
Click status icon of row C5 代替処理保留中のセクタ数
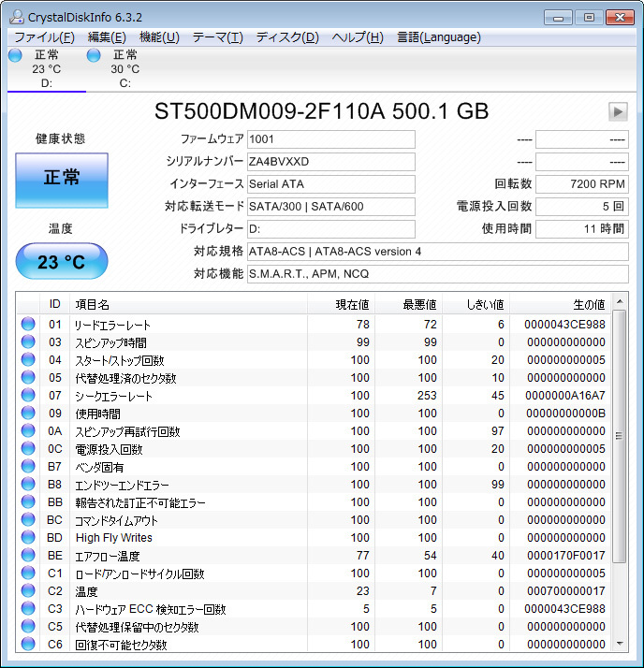[28, 626]
